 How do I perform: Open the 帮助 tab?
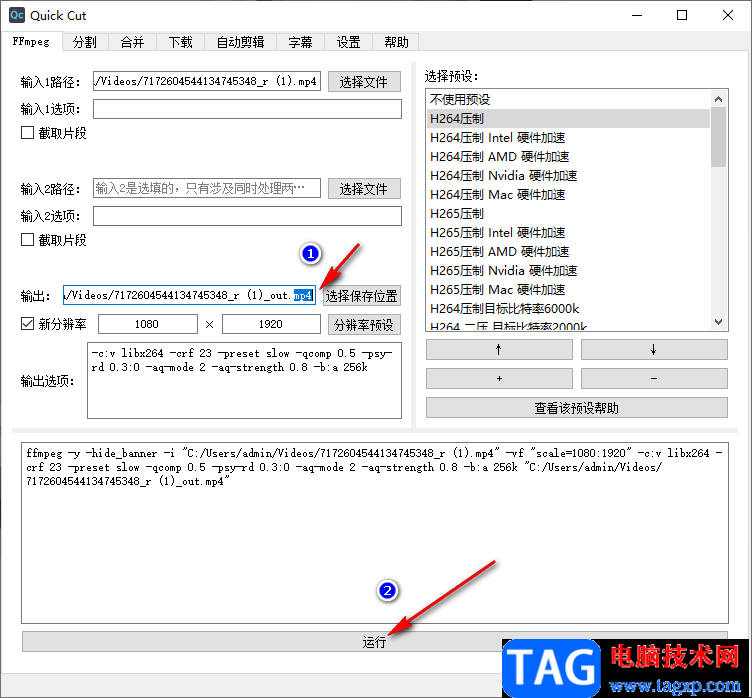coord(396,42)
